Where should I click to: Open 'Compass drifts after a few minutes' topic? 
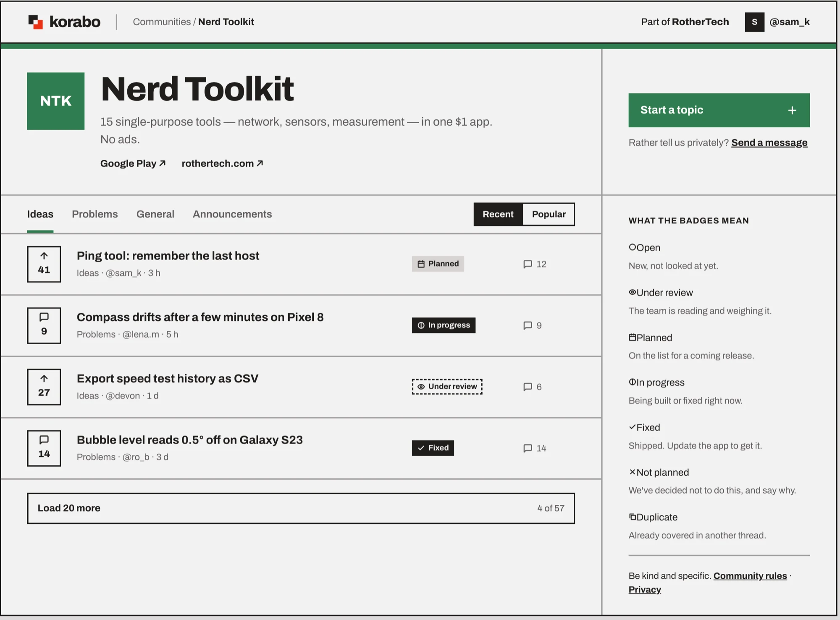pyautogui.click(x=200, y=317)
